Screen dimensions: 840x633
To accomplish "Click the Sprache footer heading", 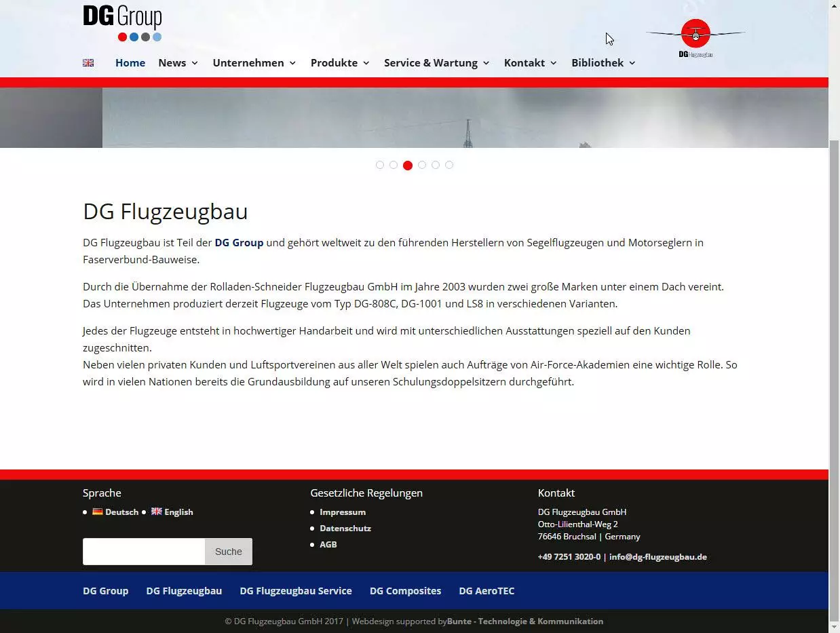I will click(102, 493).
